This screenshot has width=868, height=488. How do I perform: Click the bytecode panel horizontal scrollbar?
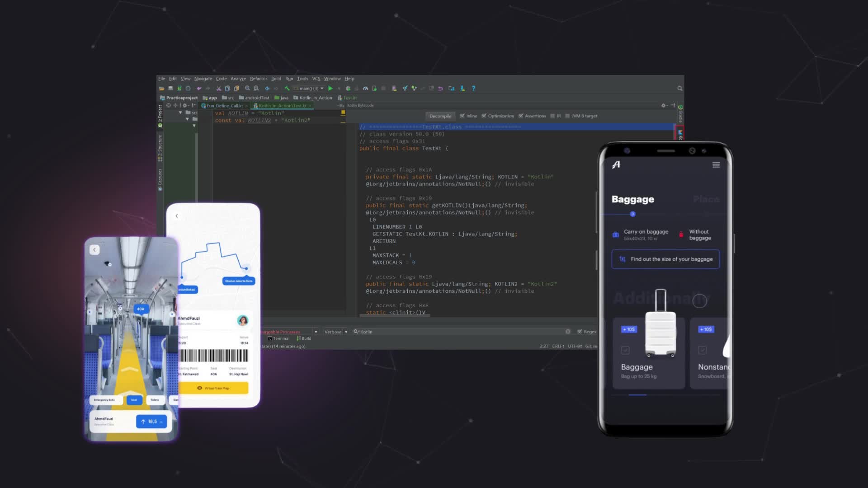coord(395,315)
